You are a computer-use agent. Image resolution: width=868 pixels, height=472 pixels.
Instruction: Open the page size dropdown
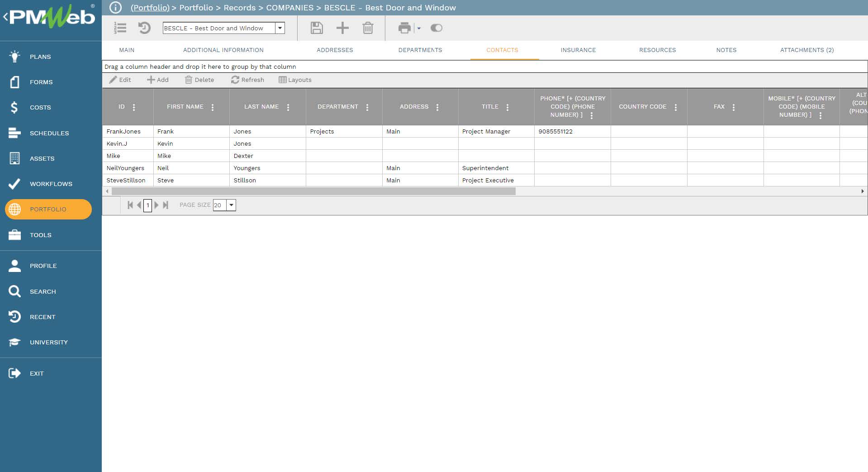pyautogui.click(x=231, y=205)
